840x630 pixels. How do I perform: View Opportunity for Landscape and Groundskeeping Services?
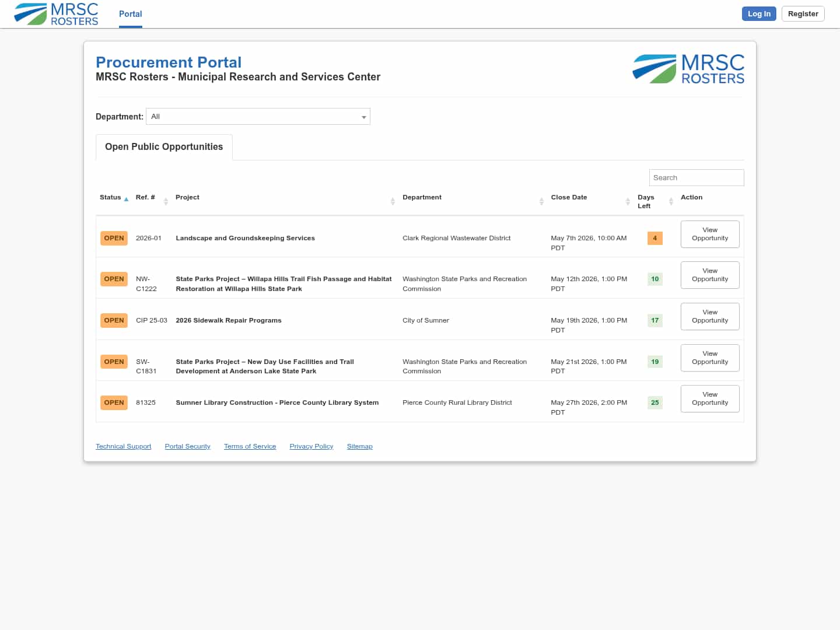(710, 234)
